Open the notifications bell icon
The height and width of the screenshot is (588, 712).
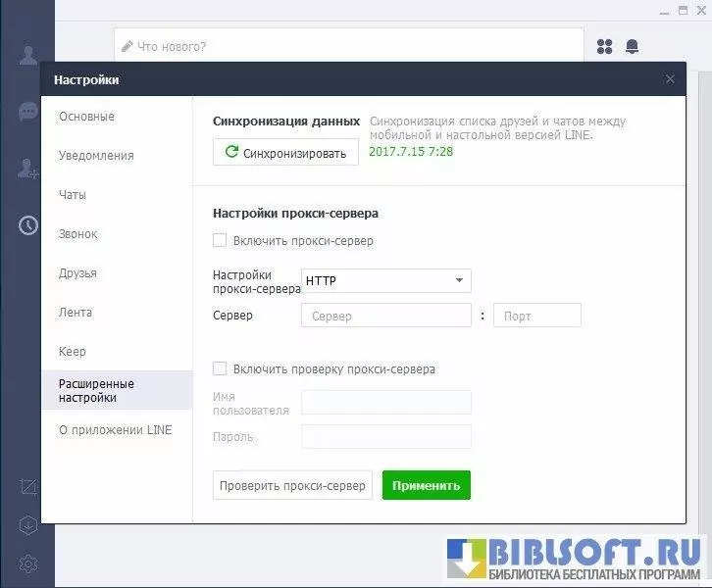point(632,46)
